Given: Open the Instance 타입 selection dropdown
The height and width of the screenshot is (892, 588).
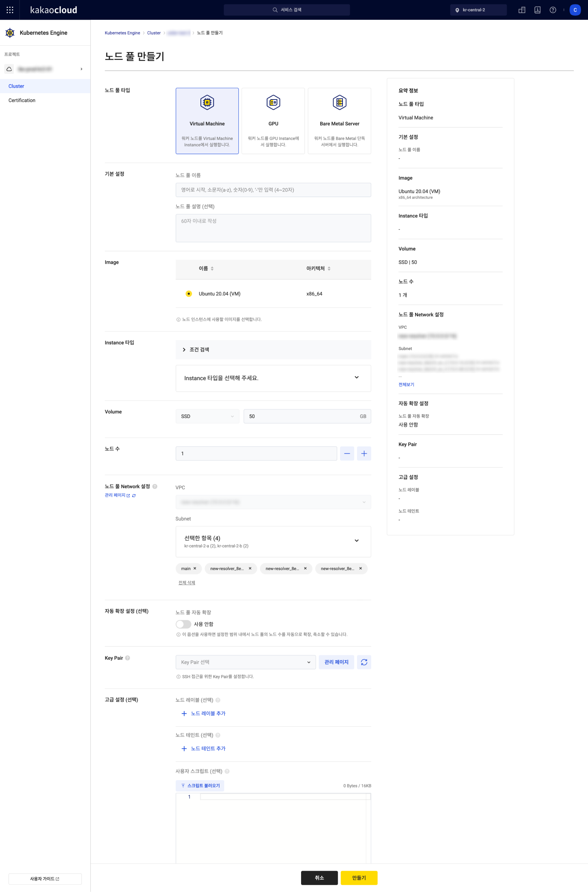Looking at the screenshot, I should (x=273, y=378).
